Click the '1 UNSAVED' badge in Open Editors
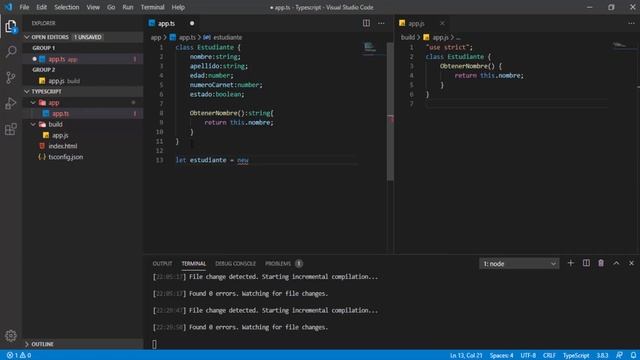The width and height of the screenshot is (640, 360). pos(88,37)
